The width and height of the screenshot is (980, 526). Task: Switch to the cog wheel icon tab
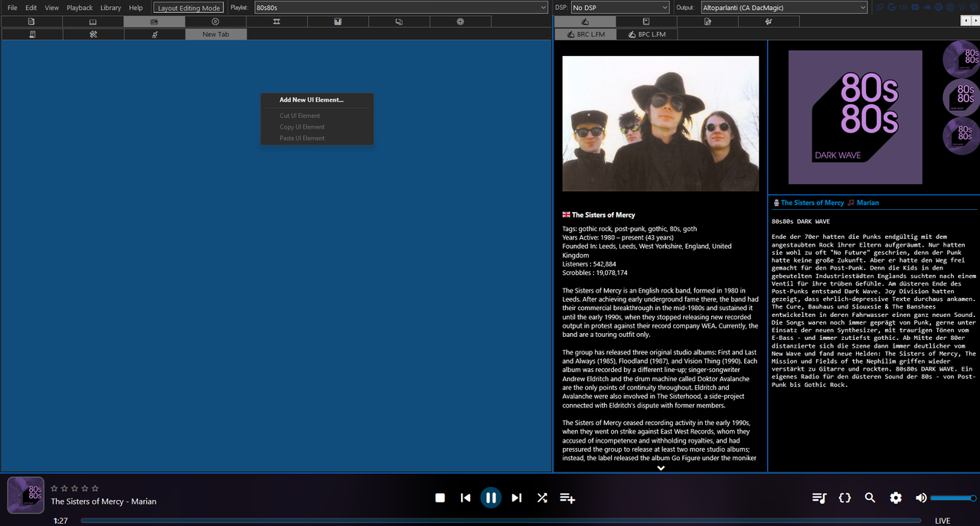point(460,21)
